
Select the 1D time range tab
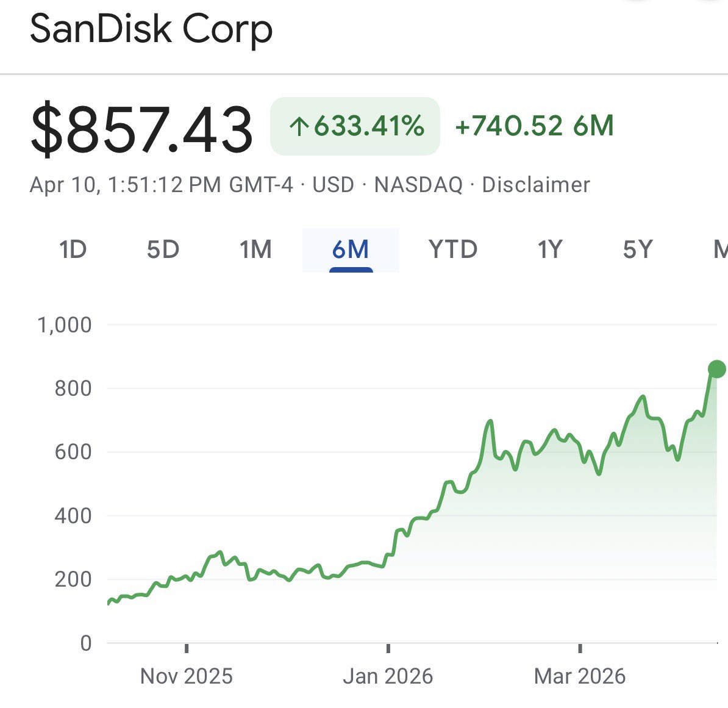pyautogui.click(x=73, y=249)
